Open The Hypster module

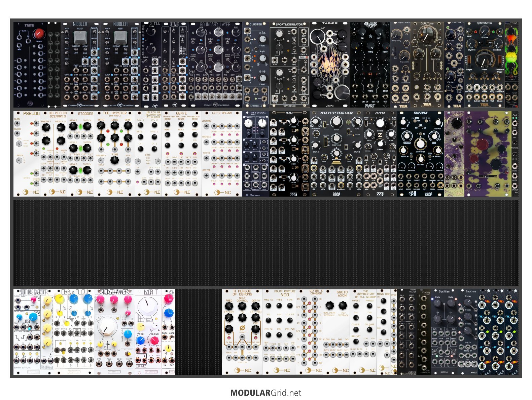pyautogui.click(x=114, y=154)
